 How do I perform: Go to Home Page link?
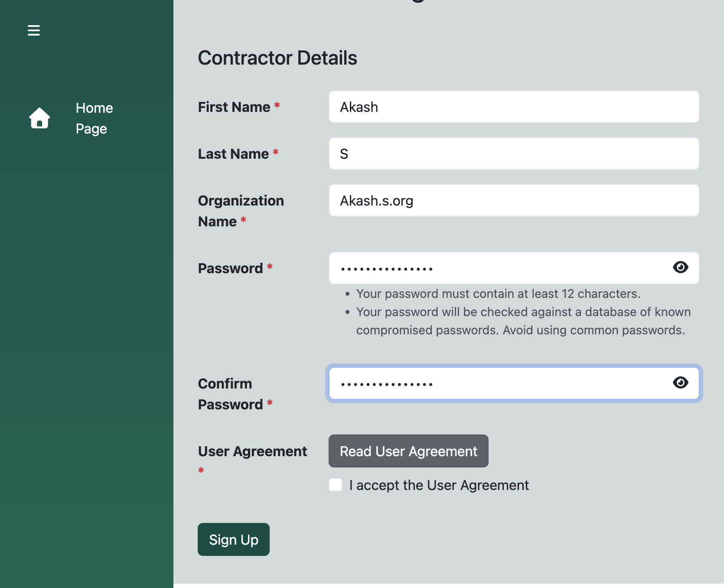[94, 118]
